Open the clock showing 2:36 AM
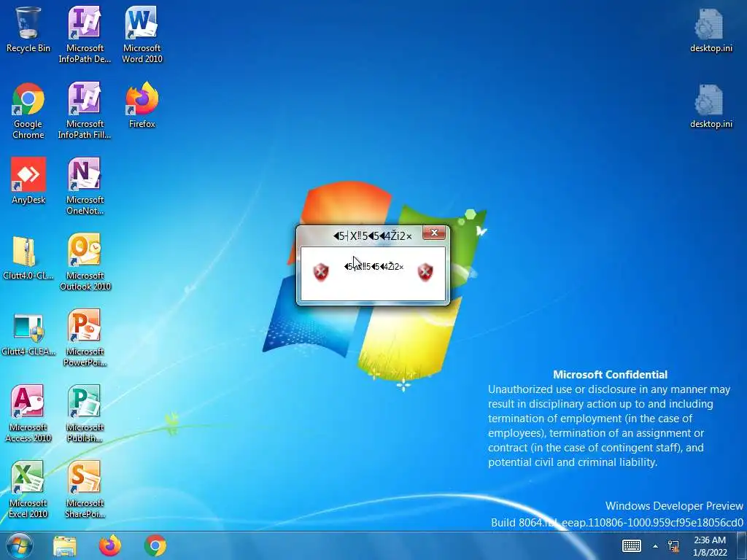This screenshot has height=560, width=747. coord(710,546)
